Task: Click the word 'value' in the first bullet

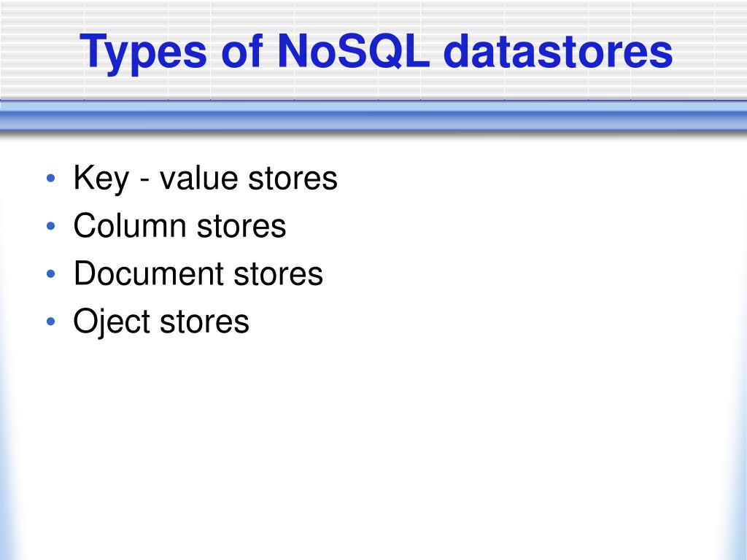Action: (x=198, y=179)
